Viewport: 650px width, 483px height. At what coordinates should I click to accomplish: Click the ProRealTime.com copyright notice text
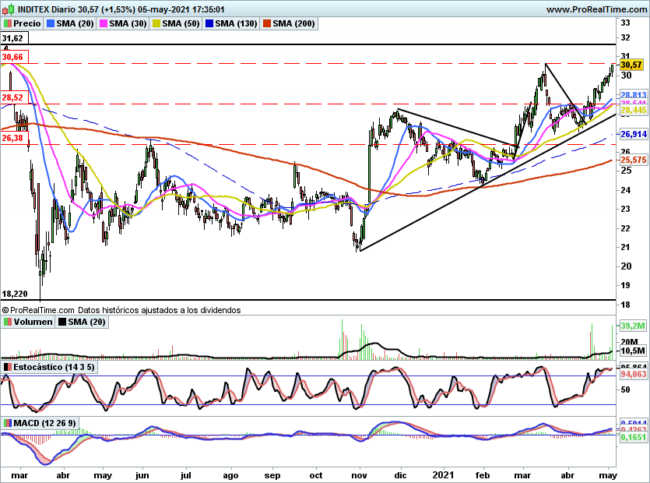click(x=121, y=310)
